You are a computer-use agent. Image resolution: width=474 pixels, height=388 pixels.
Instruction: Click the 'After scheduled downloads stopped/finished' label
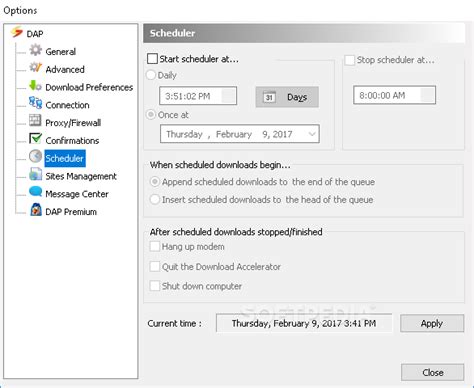(236, 232)
